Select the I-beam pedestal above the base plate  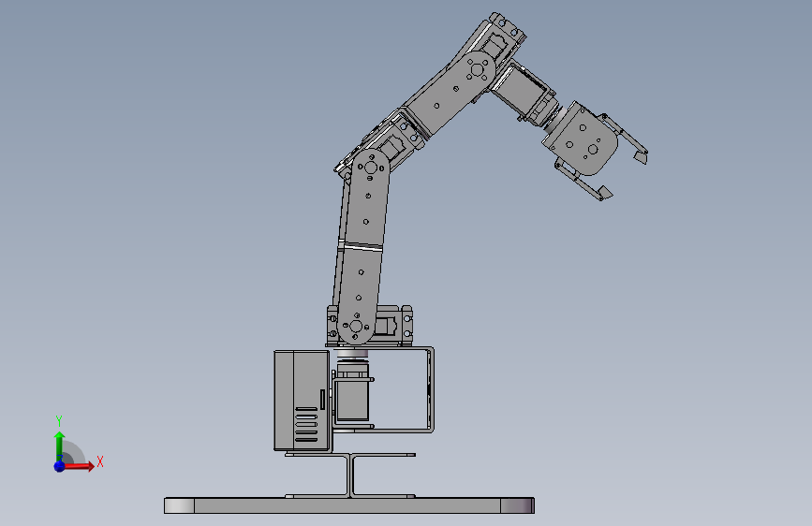(x=350, y=475)
